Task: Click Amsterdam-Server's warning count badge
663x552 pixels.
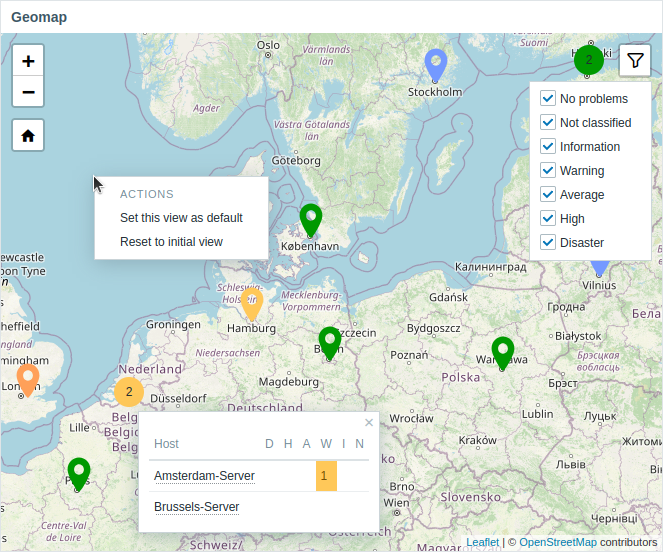Action: click(326, 476)
